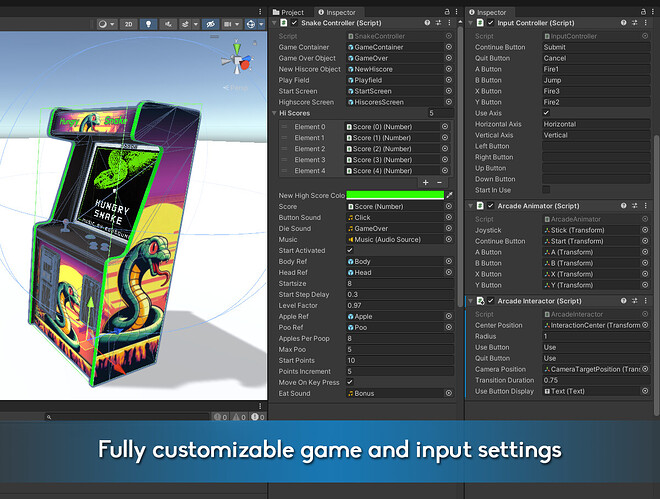Pick transform for Joystick field

click(645, 230)
